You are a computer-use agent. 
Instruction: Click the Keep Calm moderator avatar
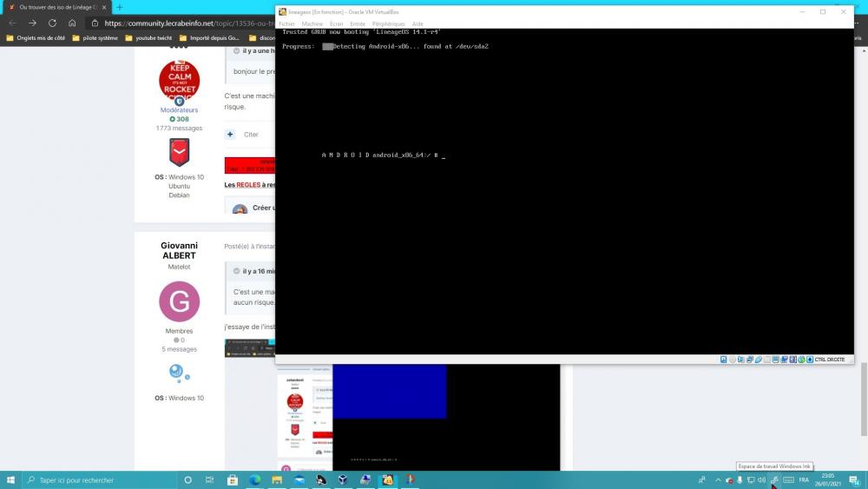click(180, 80)
